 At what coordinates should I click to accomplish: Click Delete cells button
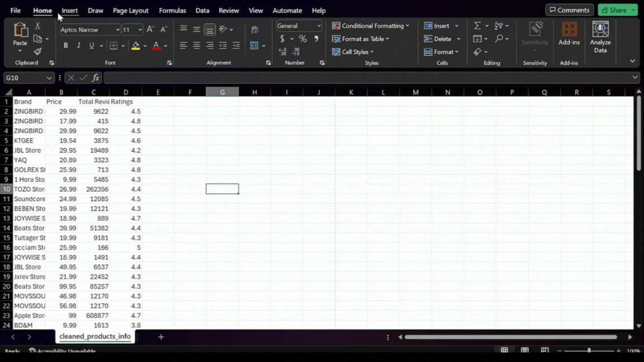pyautogui.click(x=442, y=39)
